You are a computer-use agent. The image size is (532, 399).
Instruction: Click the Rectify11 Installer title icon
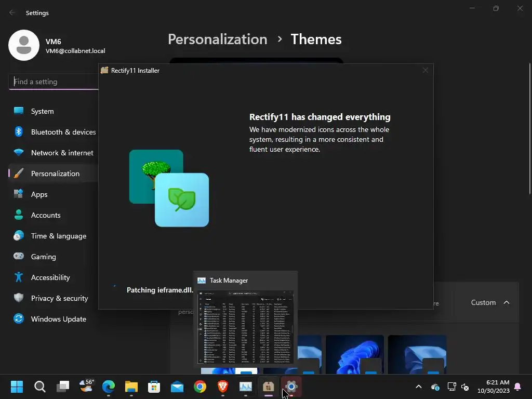(x=104, y=70)
